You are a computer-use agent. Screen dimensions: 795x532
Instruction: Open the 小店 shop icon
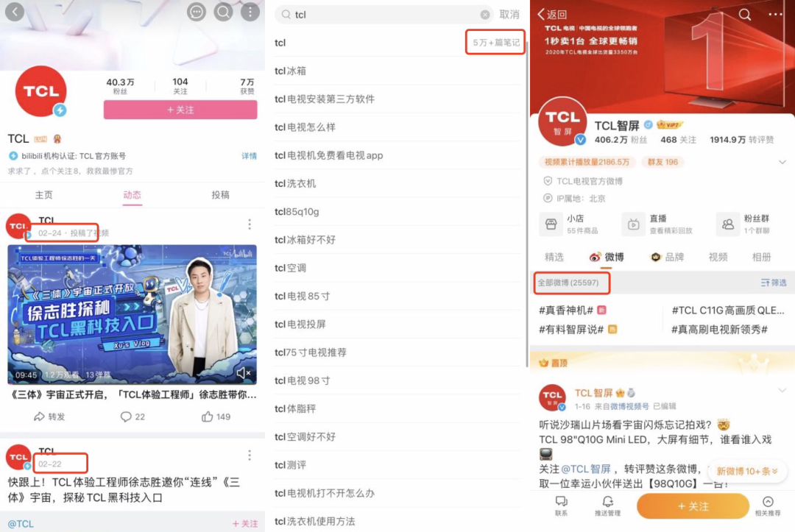[551, 224]
